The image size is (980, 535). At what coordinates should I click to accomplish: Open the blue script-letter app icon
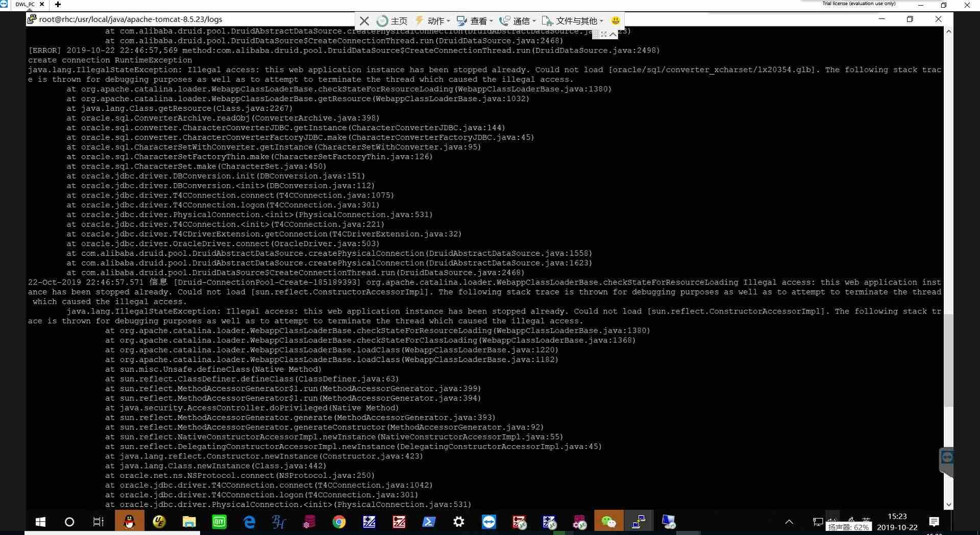[x=279, y=522]
